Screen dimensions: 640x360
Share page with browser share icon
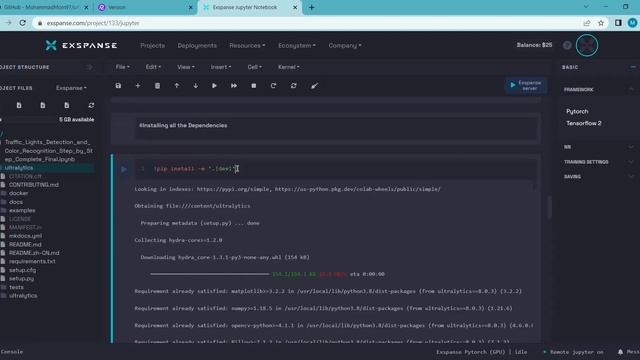[x=587, y=23]
